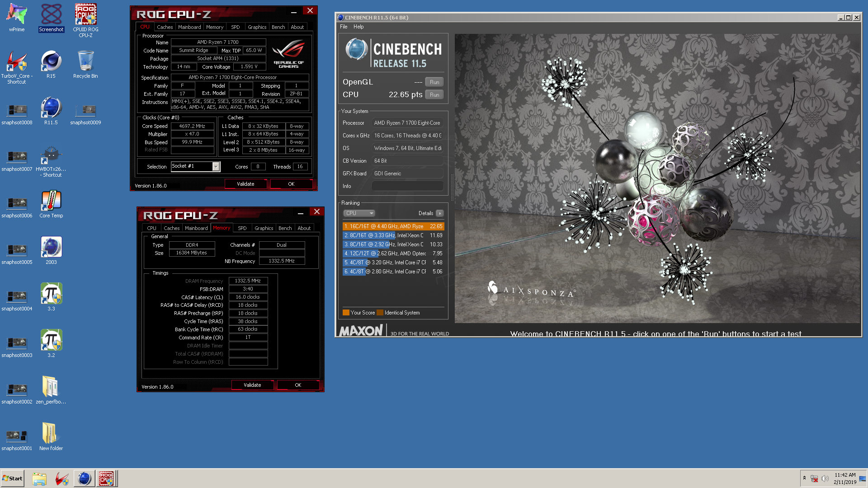Switch to Memory tab in top CPU-Z
The height and width of the screenshot is (488, 868).
215,27
